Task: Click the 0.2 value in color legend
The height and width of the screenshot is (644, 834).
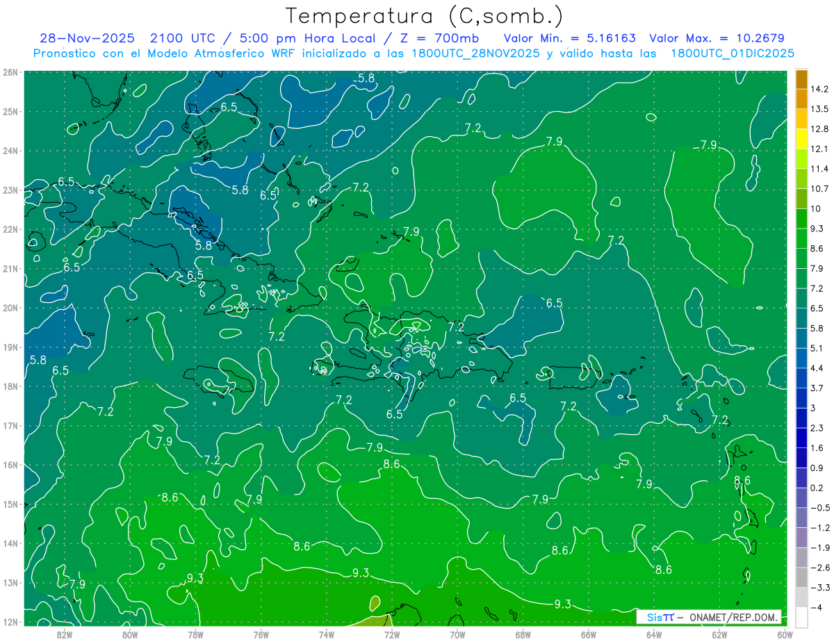Action: (817, 488)
